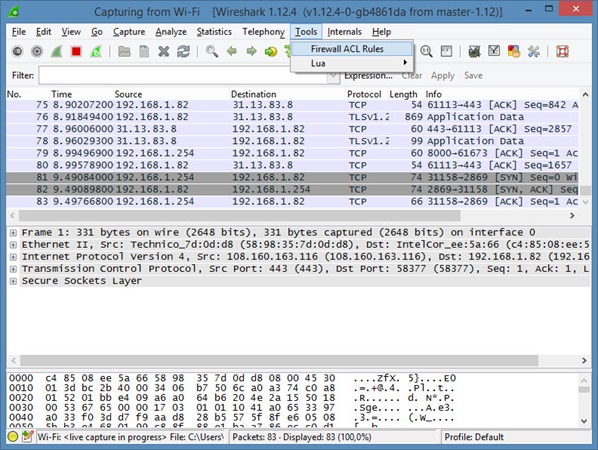Close the open Tools menu
This screenshot has width=598, height=450.
coord(306,32)
